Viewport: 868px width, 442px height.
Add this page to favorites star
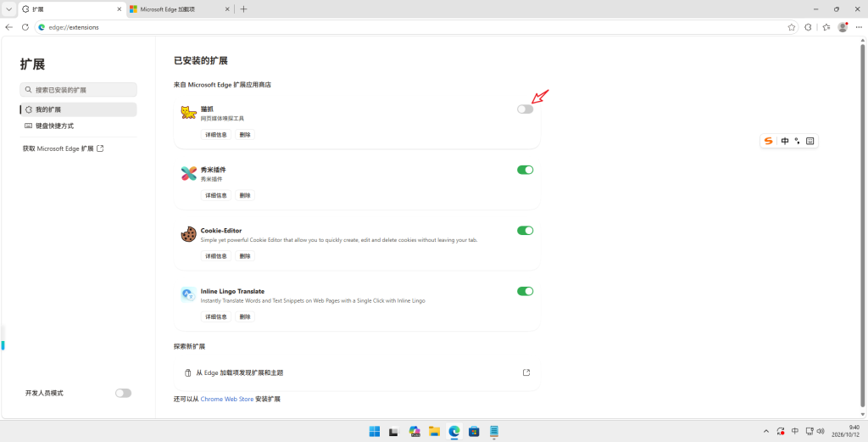[792, 27]
